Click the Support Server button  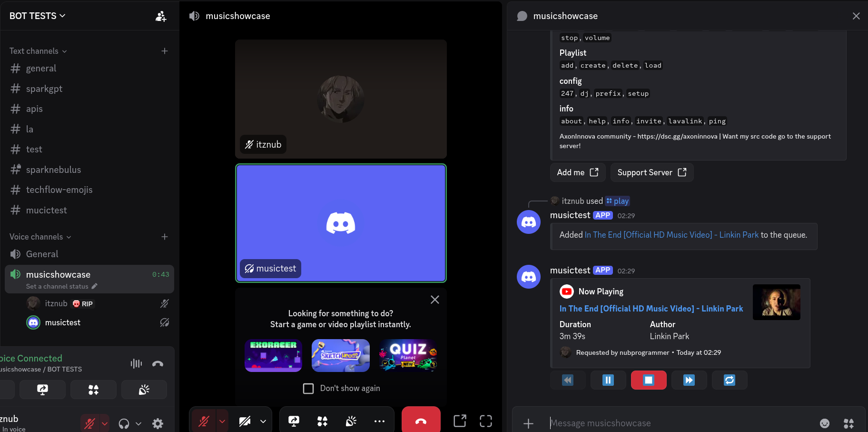[651, 172]
